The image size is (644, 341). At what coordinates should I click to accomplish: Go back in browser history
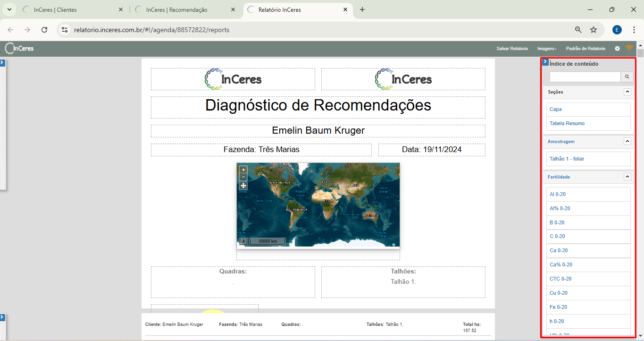click(x=10, y=30)
